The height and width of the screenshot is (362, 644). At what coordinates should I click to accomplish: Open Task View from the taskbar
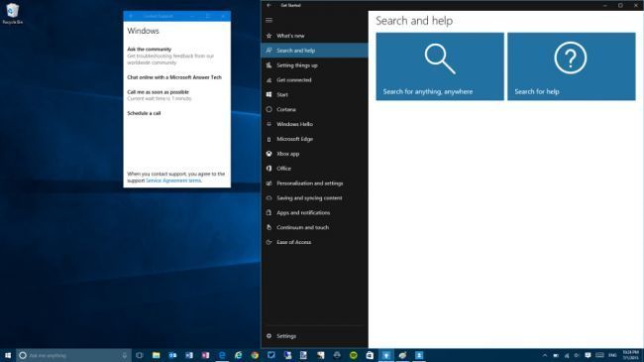140,355
